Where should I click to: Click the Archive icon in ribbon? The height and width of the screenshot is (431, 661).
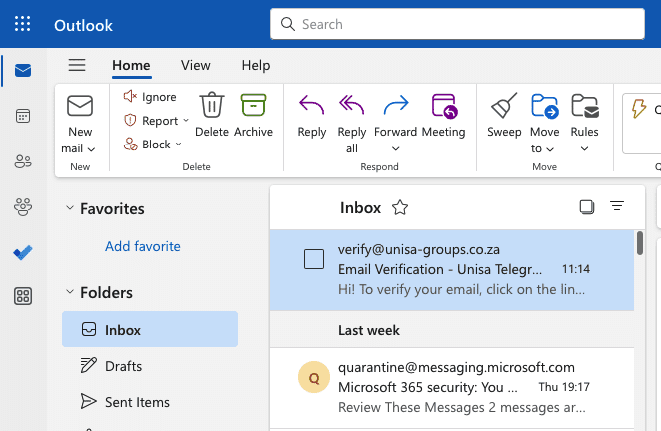click(x=253, y=106)
